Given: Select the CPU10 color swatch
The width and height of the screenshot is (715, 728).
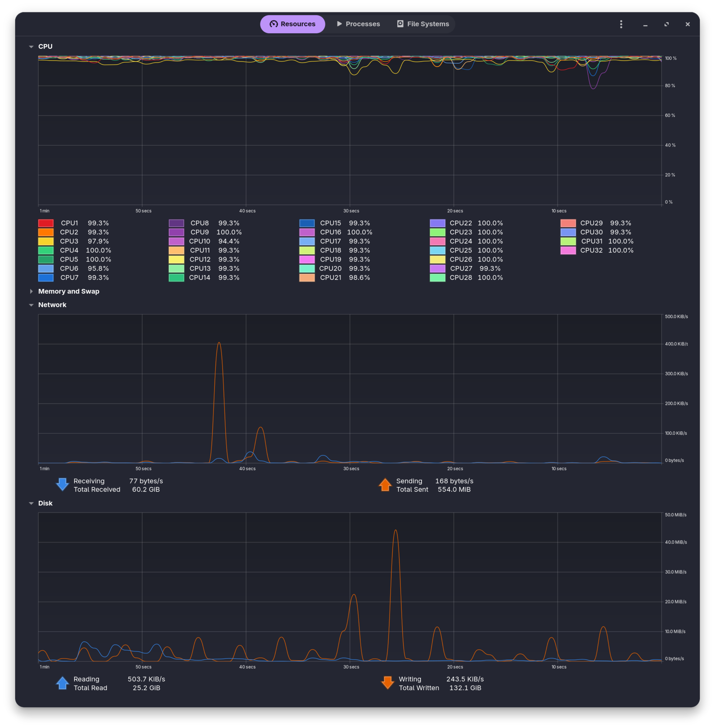Looking at the screenshot, I should tap(176, 241).
